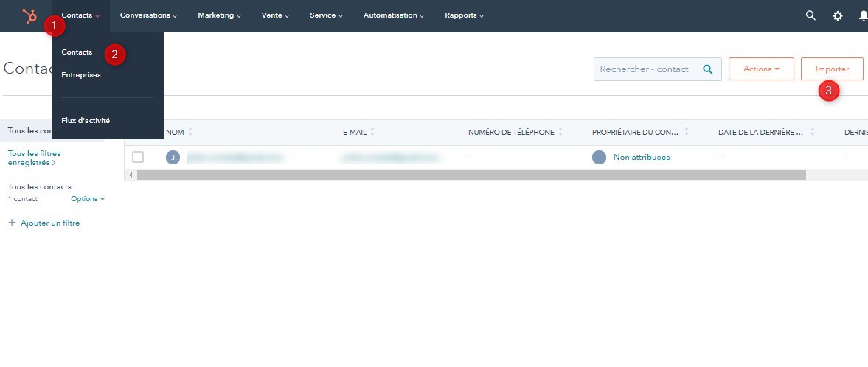Click the DATE DE LA DERNIÈRE column header
The image size is (868, 367).
click(760, 133)
